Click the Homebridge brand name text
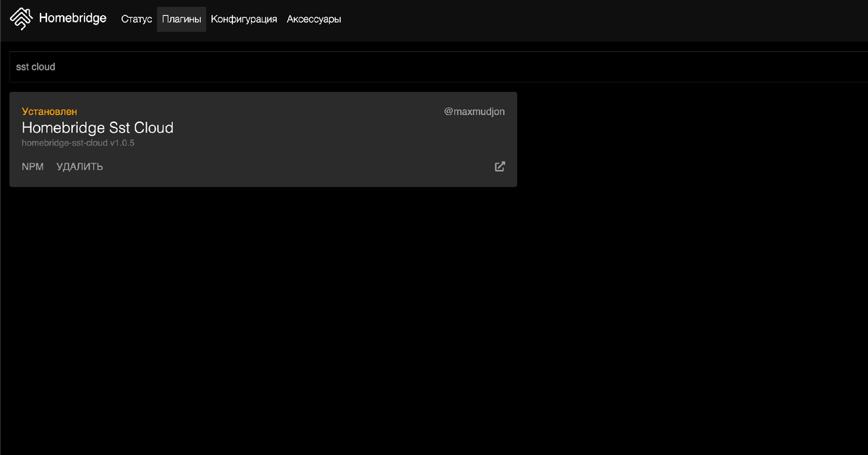868x455 pixels. [72, 18]
